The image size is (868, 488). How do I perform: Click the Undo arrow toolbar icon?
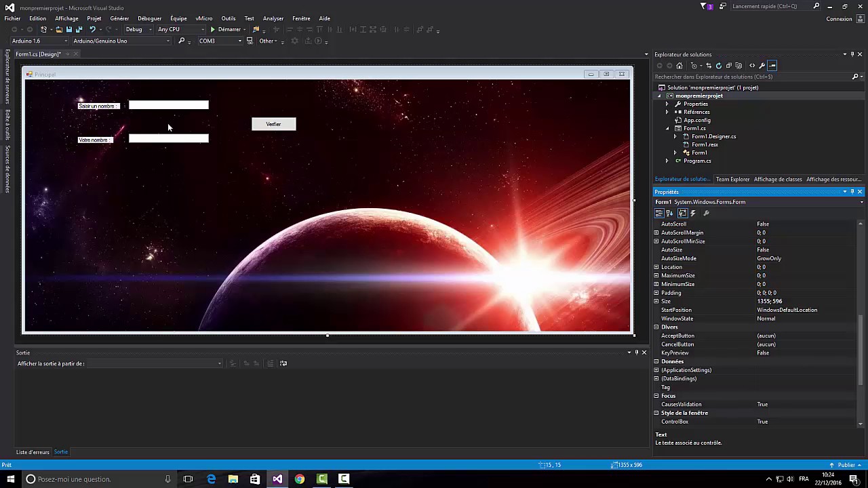tap(92, 30)
